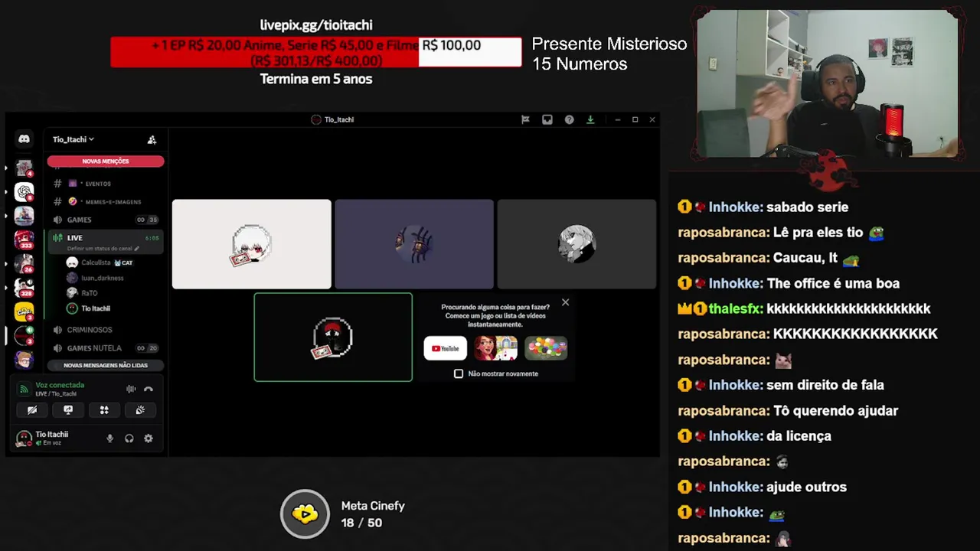980x551 pixels.
Task: Select the green-outlined Tio Itachi tile
Action: click(x=333, y=337)
